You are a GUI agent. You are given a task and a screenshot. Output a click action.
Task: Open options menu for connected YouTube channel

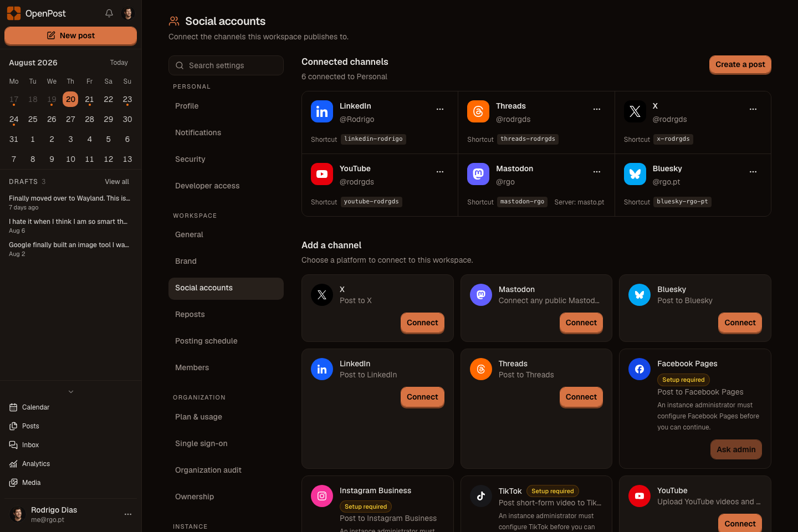[440, 172]
